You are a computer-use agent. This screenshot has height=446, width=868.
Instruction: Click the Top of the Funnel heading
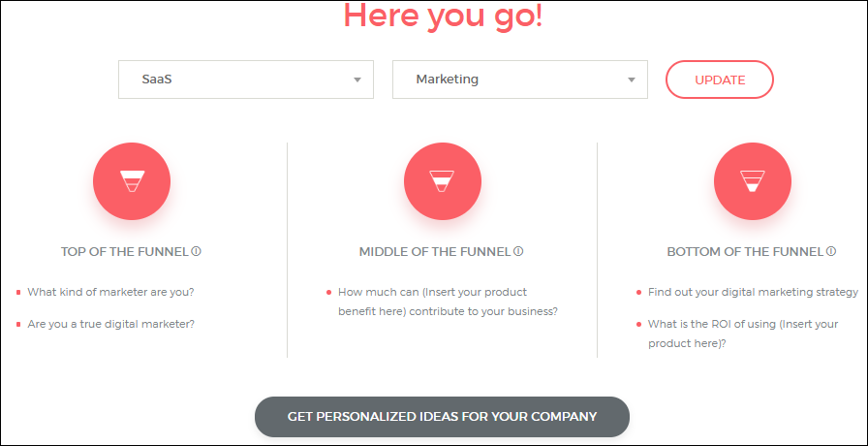pos(124,252)
